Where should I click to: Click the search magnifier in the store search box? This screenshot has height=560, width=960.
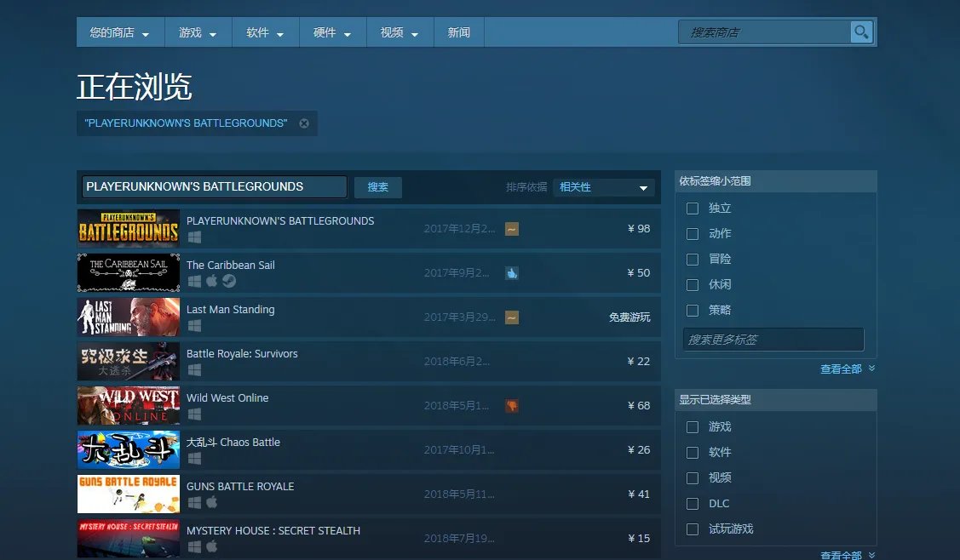(x=860, y=31)
